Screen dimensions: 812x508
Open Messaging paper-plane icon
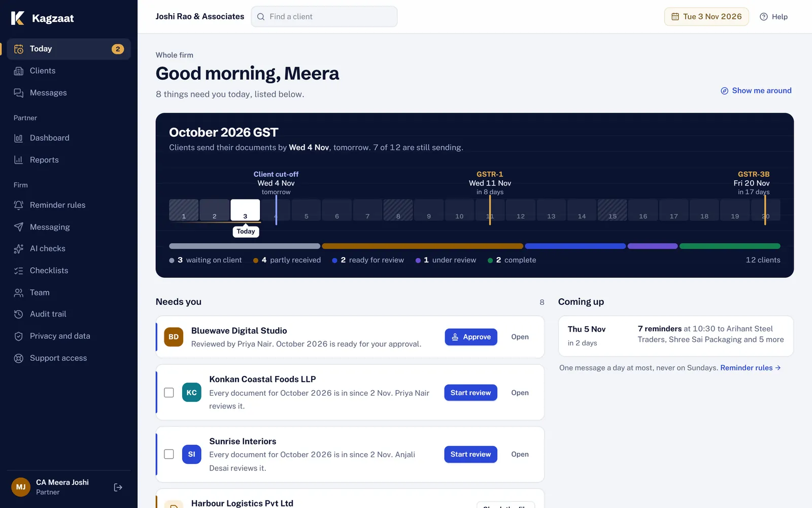[x=19, y=227]
